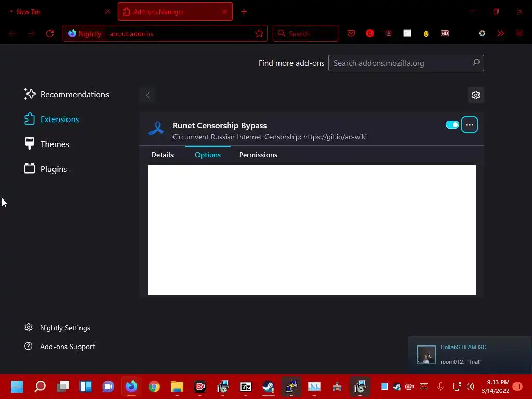532x399 pixels.
Task: Click the Nightly identity icon in the URL bar
Action: (72, 33)
